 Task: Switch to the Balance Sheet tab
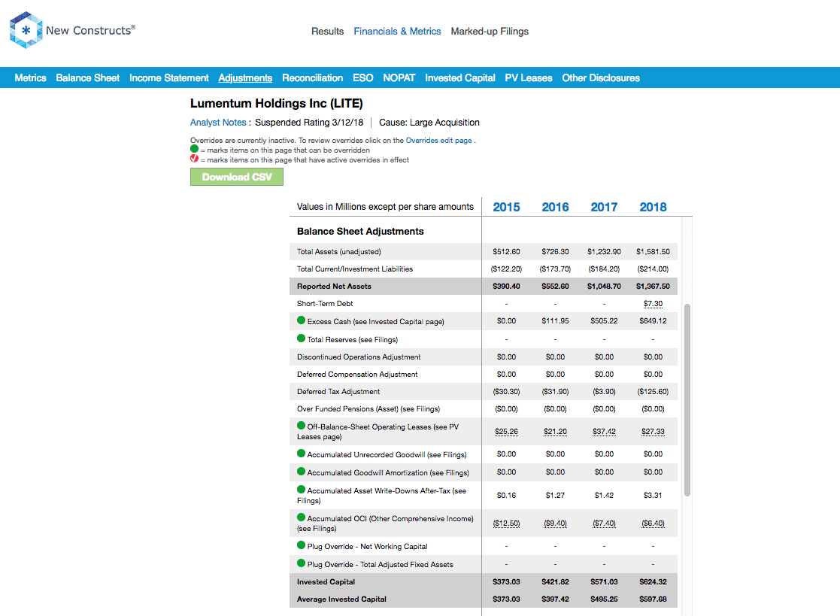(88, 77)
